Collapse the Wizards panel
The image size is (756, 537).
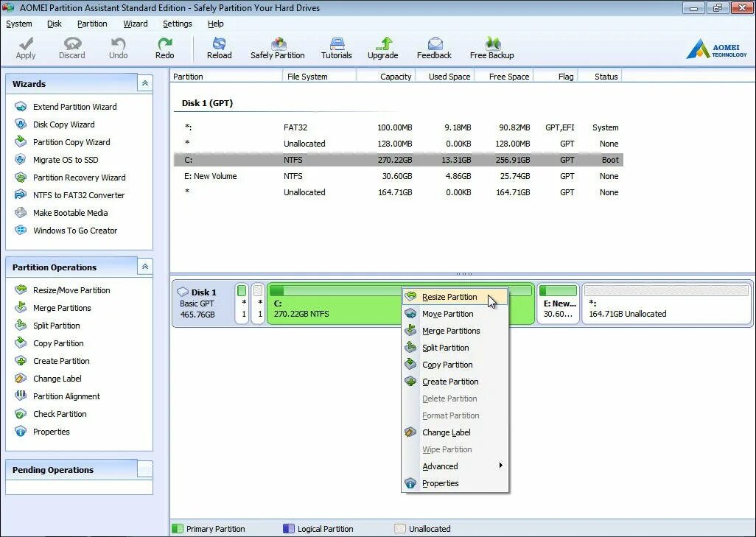[144, 83]
